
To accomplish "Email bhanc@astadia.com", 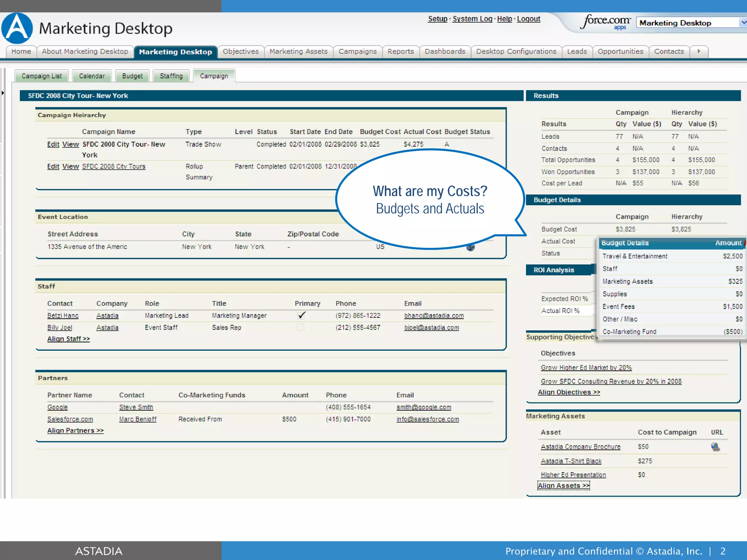I will point(434,316).
